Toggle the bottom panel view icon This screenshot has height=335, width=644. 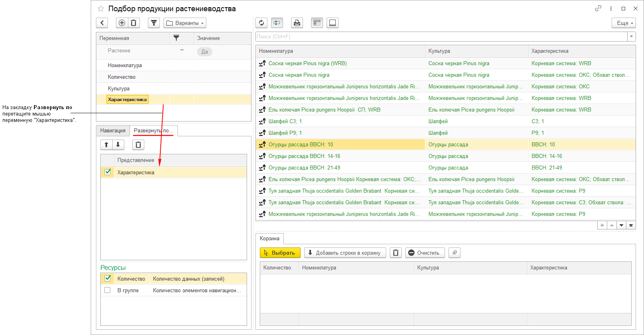[x=333, y=23]
